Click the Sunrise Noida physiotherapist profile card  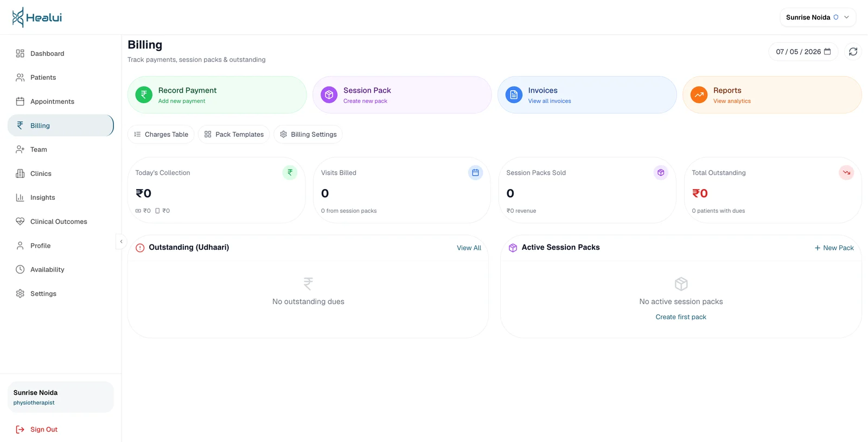click(x=61, y=397)
